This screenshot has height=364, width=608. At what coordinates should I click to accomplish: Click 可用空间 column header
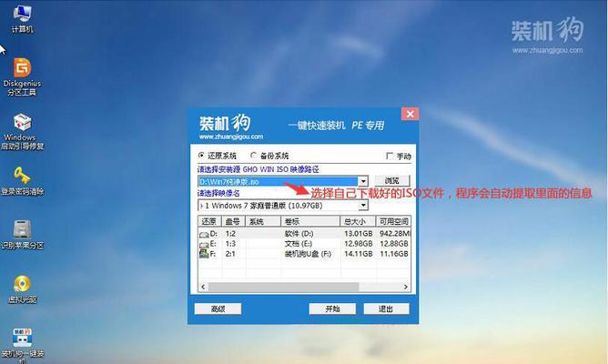pos(393,221)
